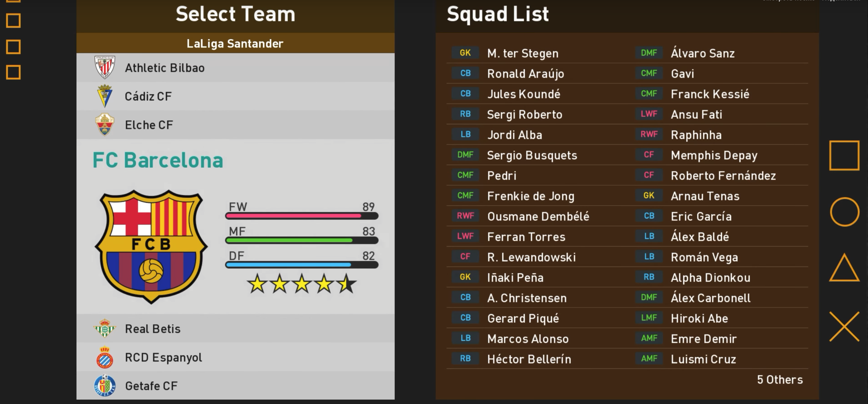Click the FC Barcelona team name
Image resolution: width=868 pixels, height=404 pixels.
(158, 160)
